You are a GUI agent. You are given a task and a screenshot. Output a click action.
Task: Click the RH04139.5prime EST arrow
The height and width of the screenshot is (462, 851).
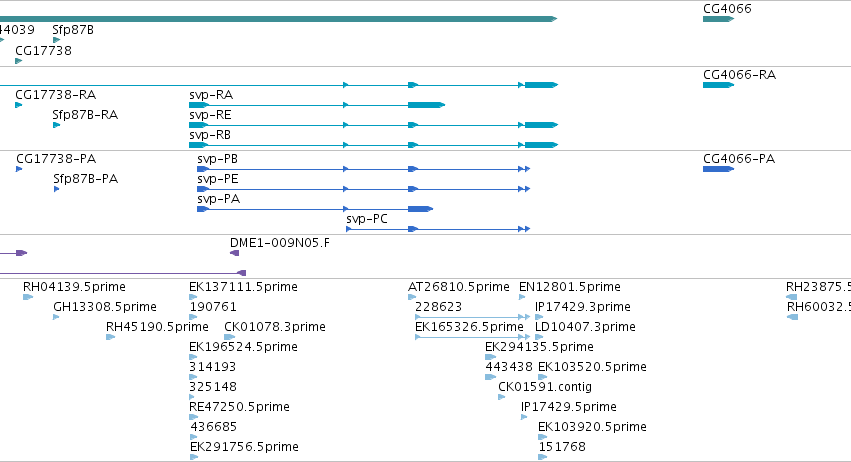[x=28, y=297]
